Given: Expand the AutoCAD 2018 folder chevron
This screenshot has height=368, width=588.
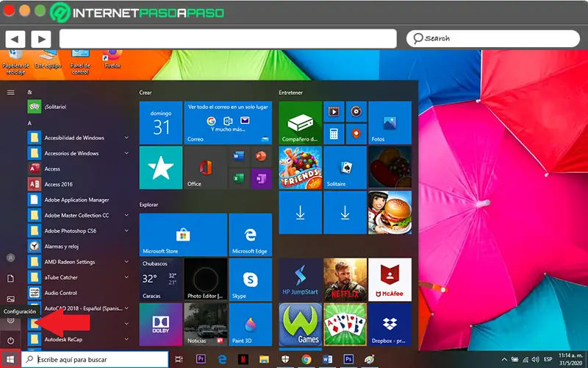Looking at the screenshot, I should point(126,308).
